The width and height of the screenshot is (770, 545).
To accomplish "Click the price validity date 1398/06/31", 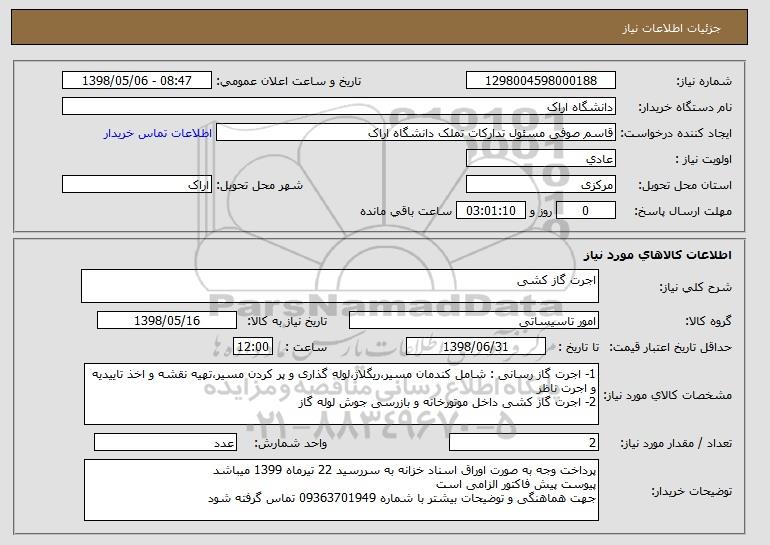I will (x=476, y=347).
